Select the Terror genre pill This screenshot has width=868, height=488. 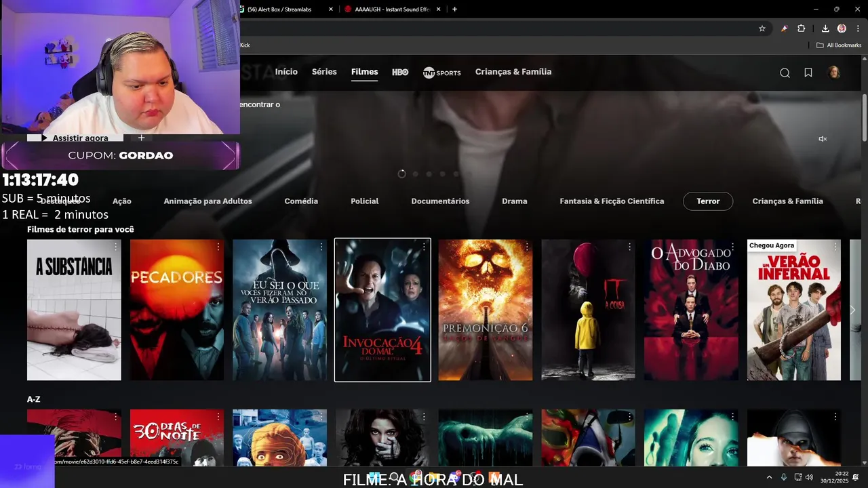pyautogui.click(x=708, y=201)
